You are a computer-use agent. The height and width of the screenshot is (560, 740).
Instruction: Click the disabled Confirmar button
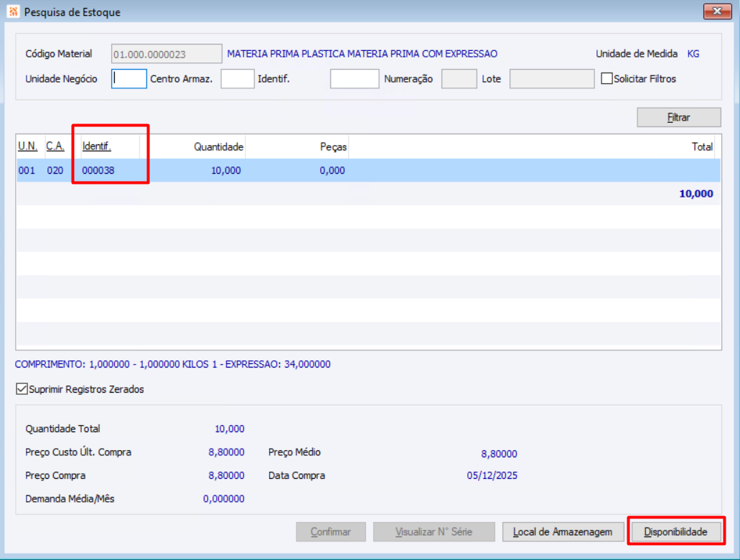[331, 532]
